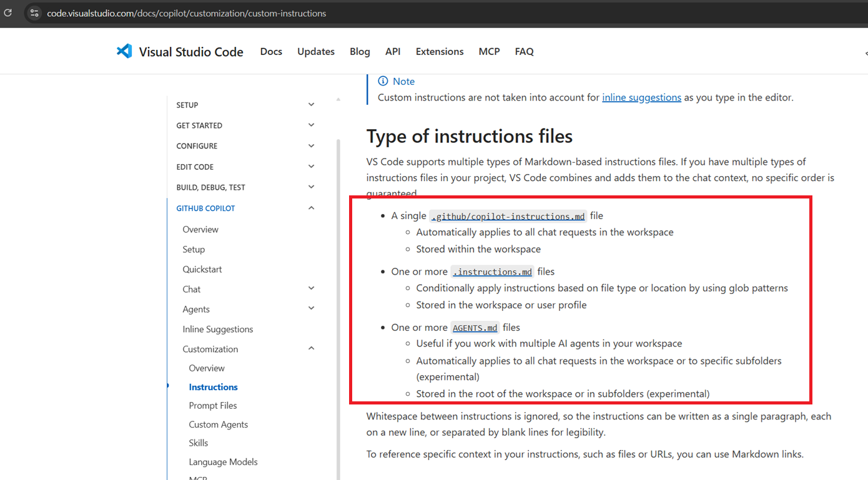The image size is (868, 480).
Task: Click the Note label text
Action: click(x=403, y=81)
